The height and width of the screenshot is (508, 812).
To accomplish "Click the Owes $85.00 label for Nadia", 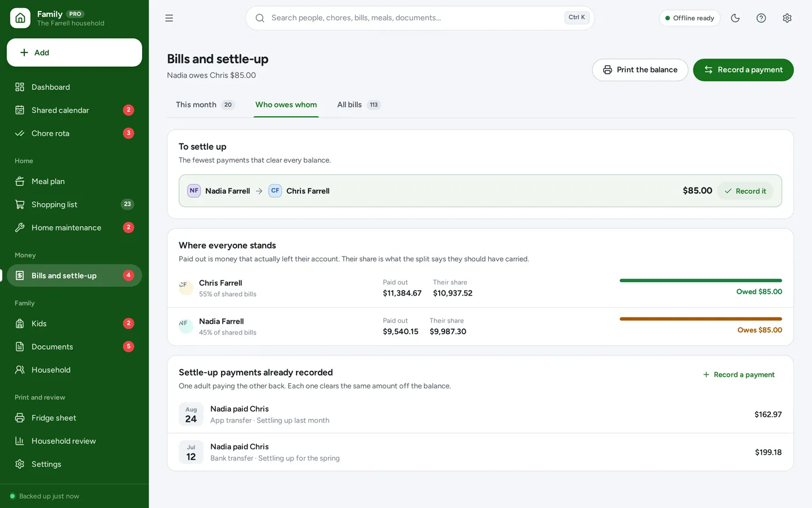I will (x=760, y=330).
